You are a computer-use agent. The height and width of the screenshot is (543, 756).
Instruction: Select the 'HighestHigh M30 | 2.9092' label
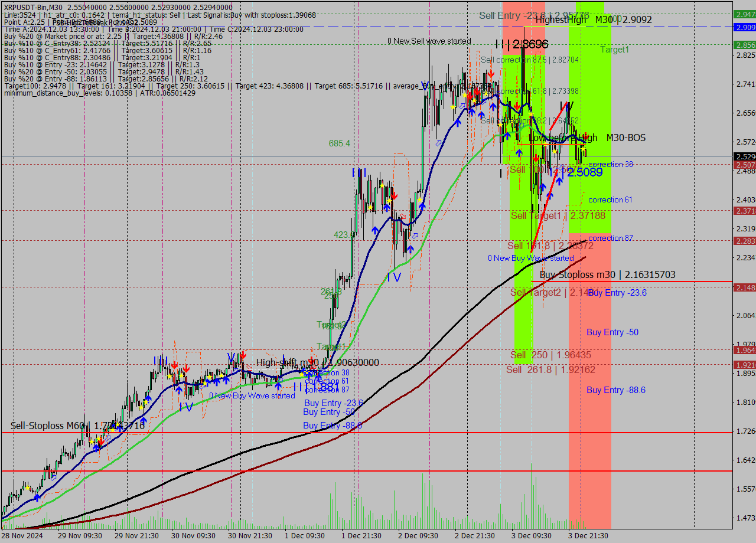(x=594, y=19)
